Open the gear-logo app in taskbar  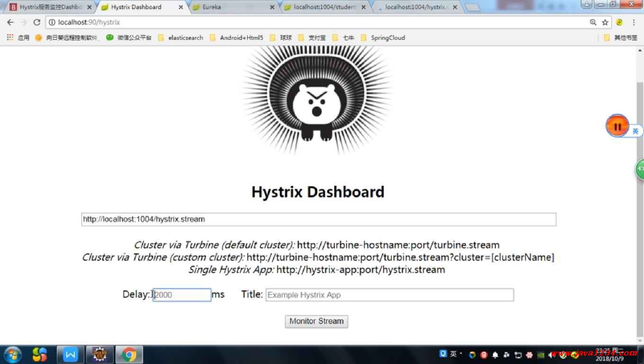pyautogui.click(x=99, y=355)
